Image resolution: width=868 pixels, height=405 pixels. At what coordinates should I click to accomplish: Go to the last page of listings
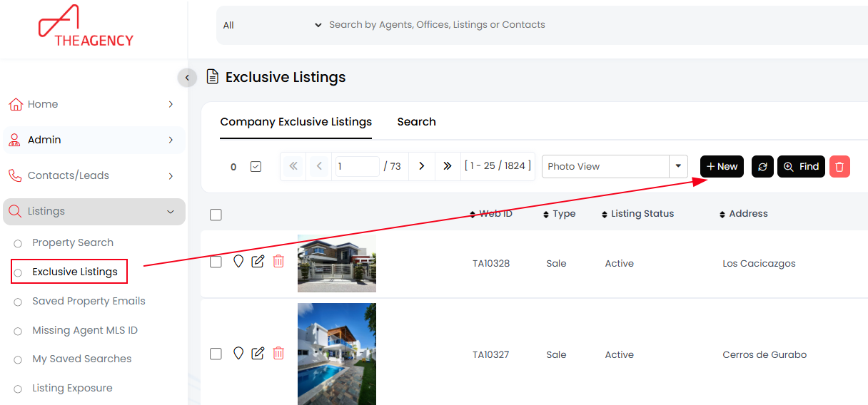[x=448, y=166]
